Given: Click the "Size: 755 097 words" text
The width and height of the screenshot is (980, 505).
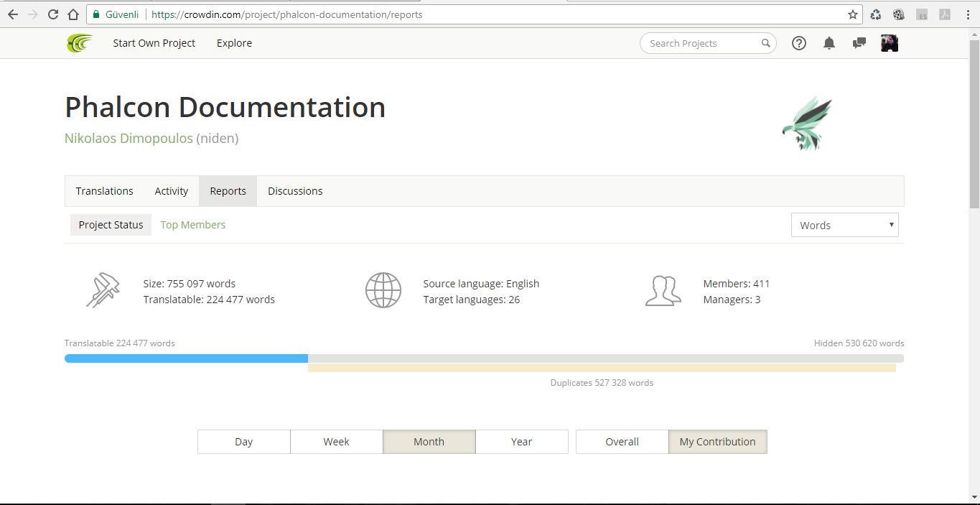Looking at the screenshot, I should tap(190, 284).
